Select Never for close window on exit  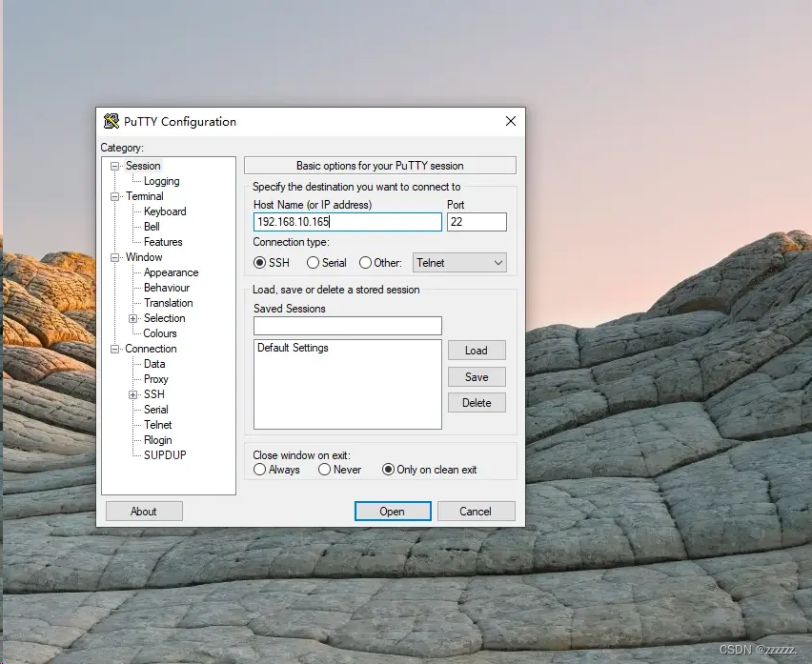click(x=324, y=470)
